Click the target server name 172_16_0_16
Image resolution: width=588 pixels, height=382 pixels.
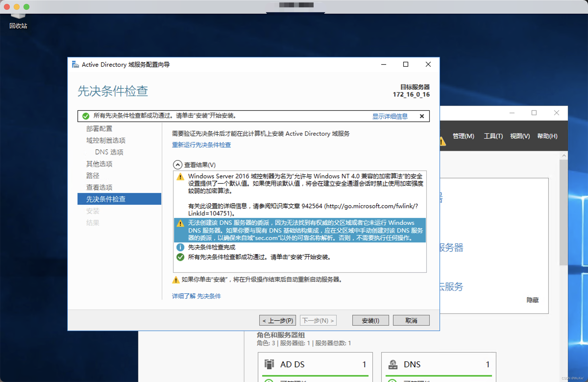tap(411, 94)
